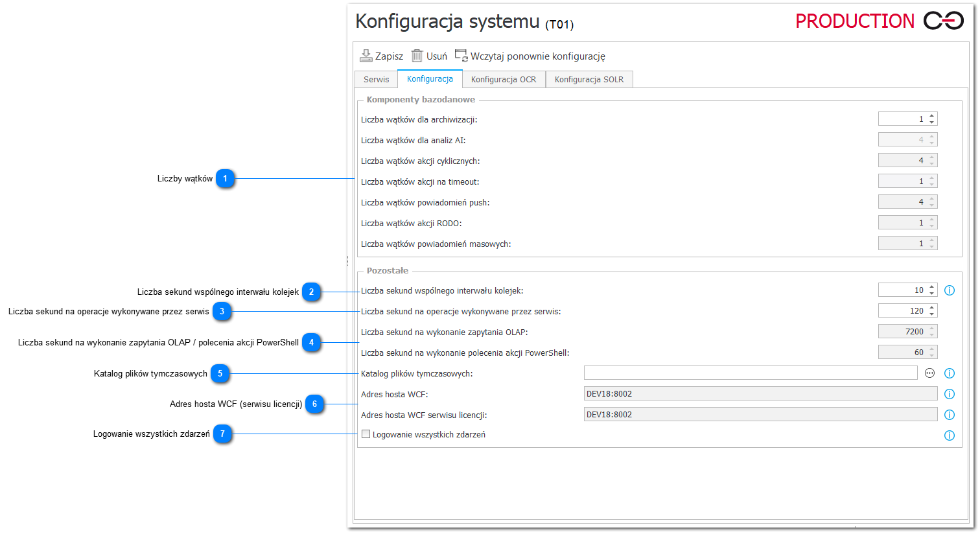The image size is (980, 534).
Task: Select the Konfiguracja tab
Action: pos(430,78)
